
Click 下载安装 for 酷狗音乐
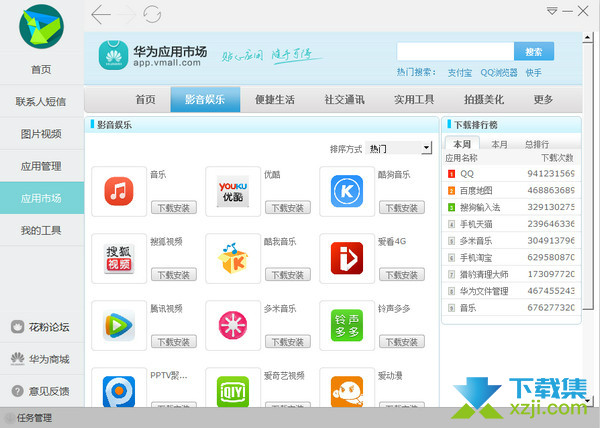tap(402, 208)
